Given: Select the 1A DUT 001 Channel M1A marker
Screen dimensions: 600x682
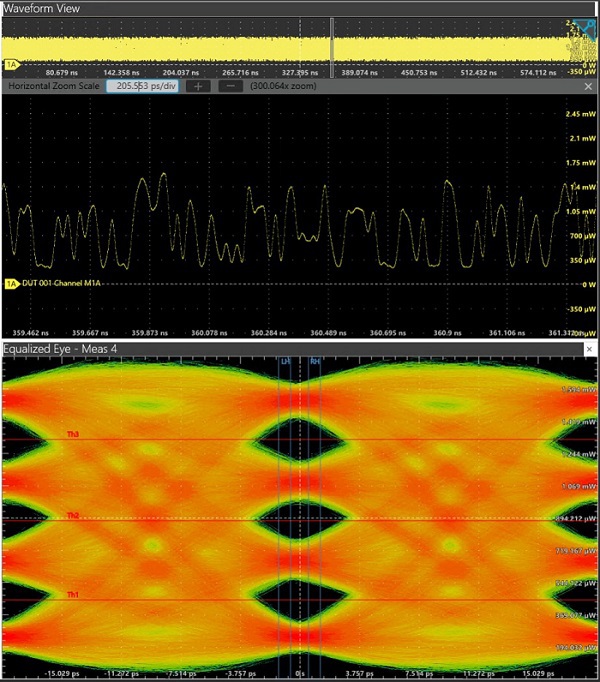Looking at the screenshot, I should click(12, 284).
